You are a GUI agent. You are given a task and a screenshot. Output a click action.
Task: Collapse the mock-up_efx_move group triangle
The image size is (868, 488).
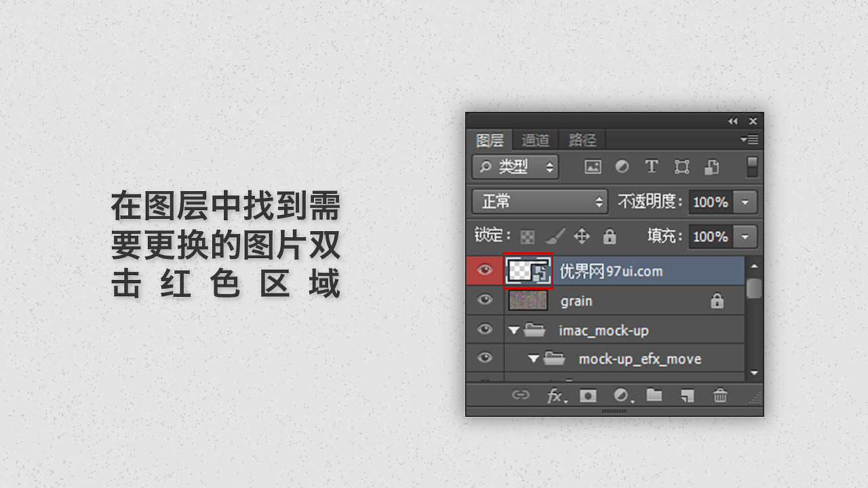(x=533, y=359)
